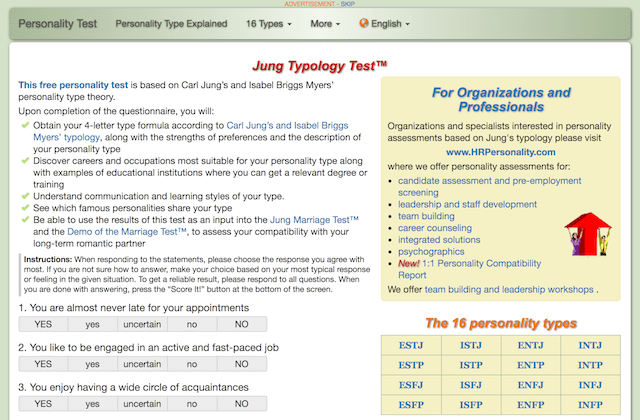Image resolution: width=640 pixels, height=420 pixels.
Task: Open the 16 Types dropdown menu
Action: click(269, 24)
